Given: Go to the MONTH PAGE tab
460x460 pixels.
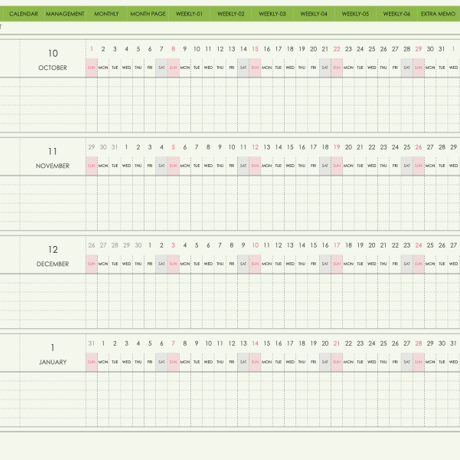Looking at the screenshot, I should (x=148, y=14).
